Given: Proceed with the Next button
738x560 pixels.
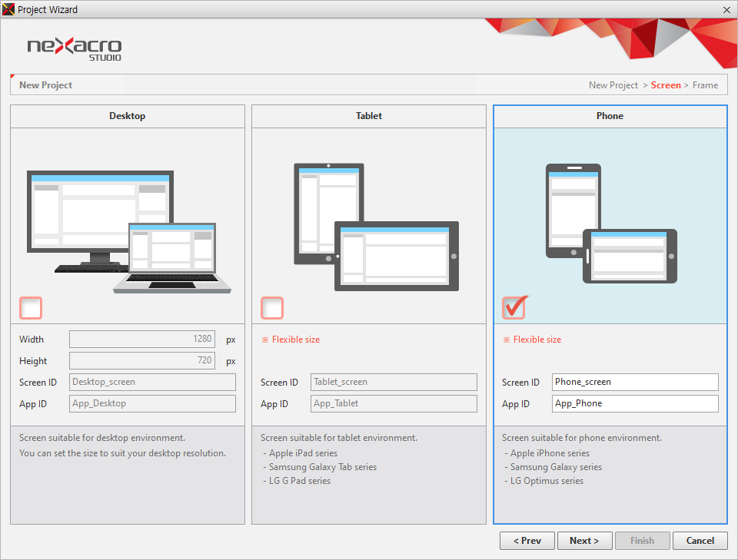Looking at the screenshot, I should [x=584, y=541].
